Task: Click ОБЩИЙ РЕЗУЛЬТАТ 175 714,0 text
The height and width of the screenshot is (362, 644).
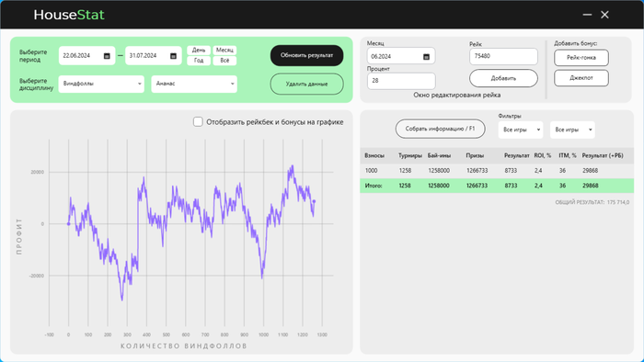Action: (592, 202)
